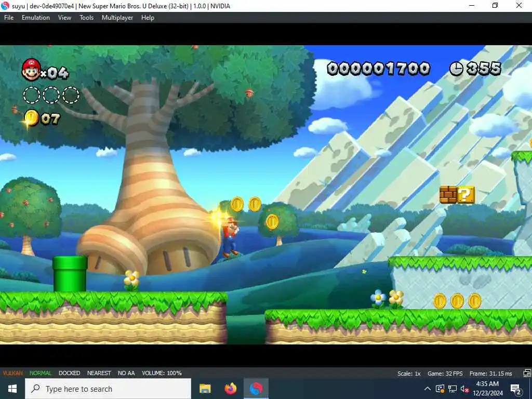
Task: Click the Scale: 1x status text
Action: [409, 374]
